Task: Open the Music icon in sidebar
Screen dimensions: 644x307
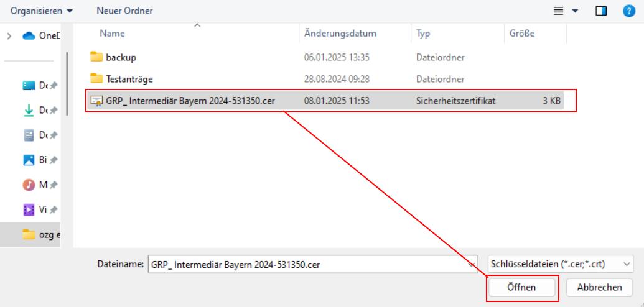Action: 29,185
